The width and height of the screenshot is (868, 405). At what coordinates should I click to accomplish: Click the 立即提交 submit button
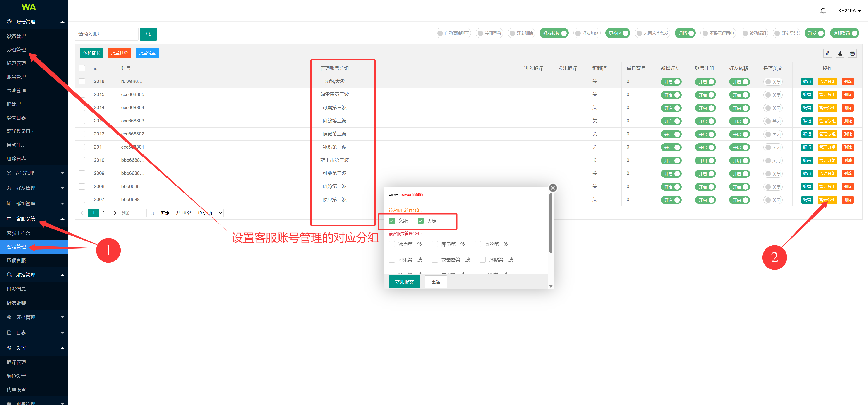[x=404, y=282]
